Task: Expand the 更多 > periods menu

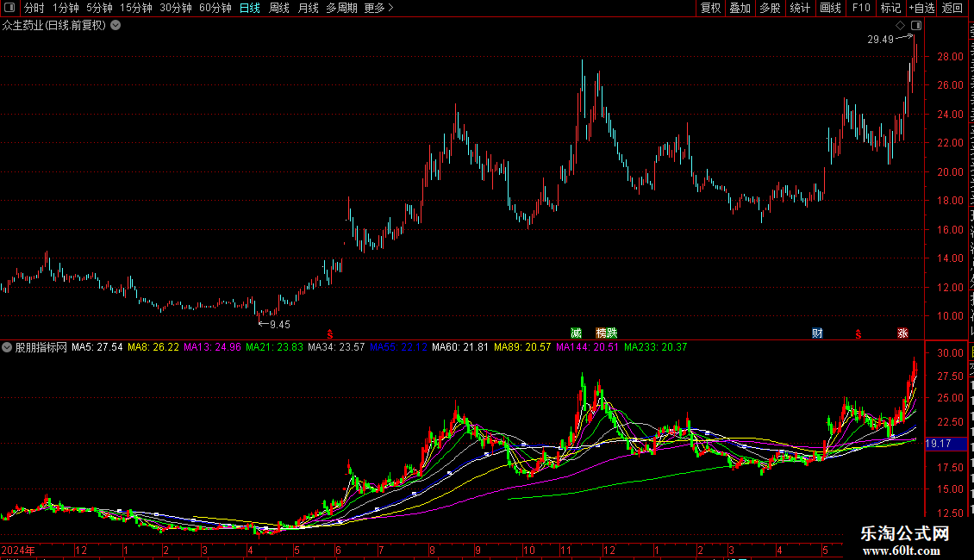Action: click(x=378, y=8)
